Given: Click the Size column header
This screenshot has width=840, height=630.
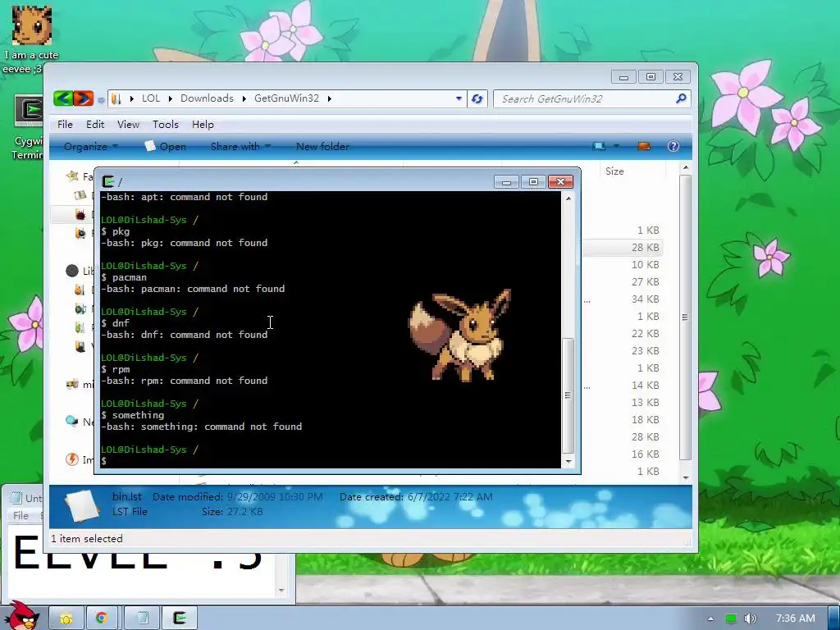Looking at the screenshot, I should point(614,171).
